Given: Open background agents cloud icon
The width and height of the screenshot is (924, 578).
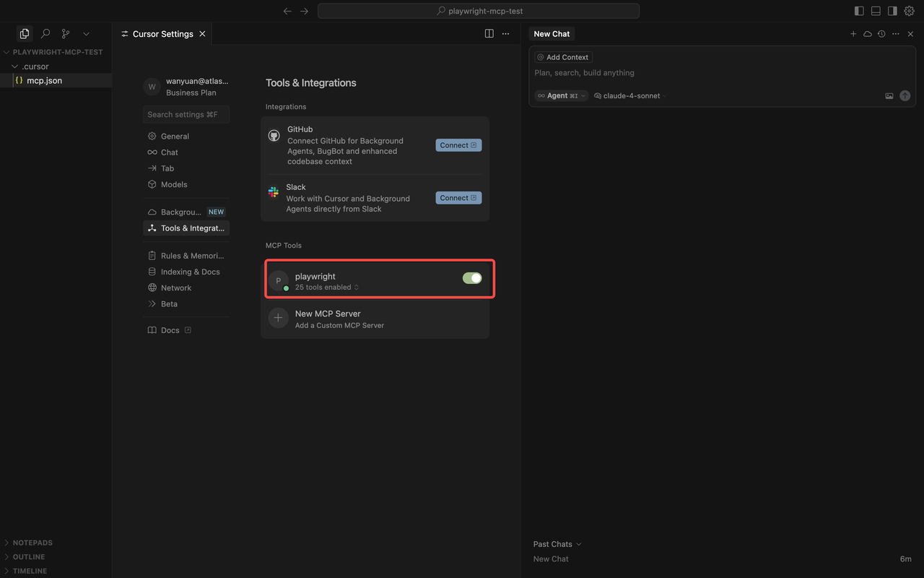Looking at the screenshot, I should point(868,34).
